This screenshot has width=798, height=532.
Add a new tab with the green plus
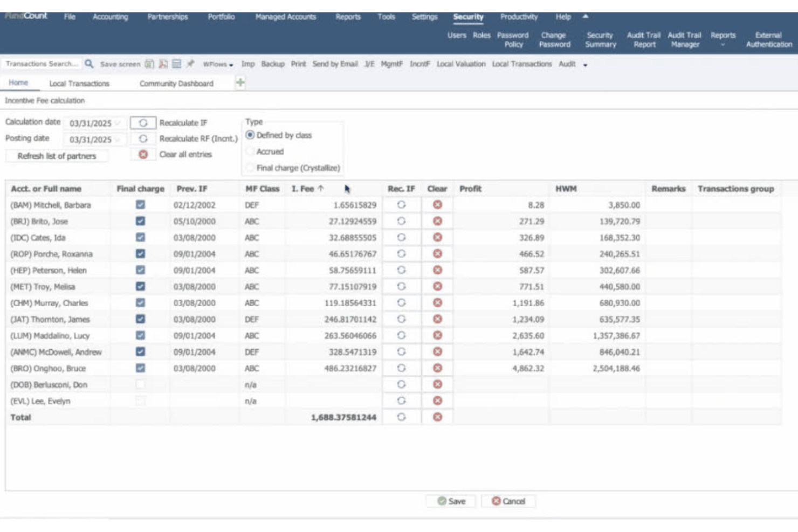coord(240,82)
